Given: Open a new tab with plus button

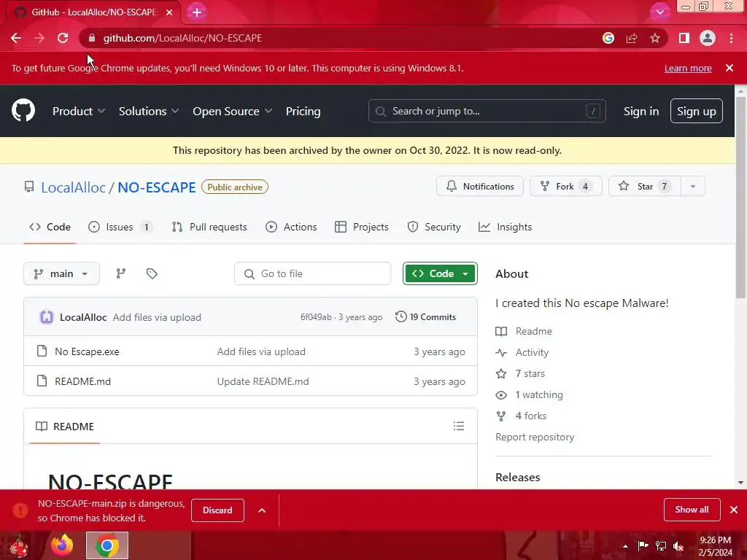Looking at the screenshot, I should 197,12.
